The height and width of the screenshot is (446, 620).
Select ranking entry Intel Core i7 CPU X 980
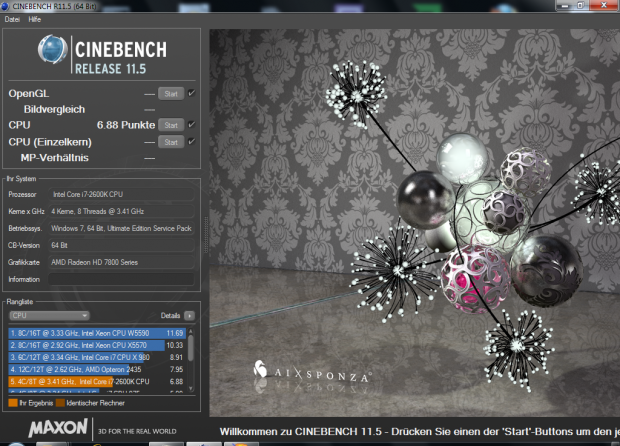[x=97, y=357]
